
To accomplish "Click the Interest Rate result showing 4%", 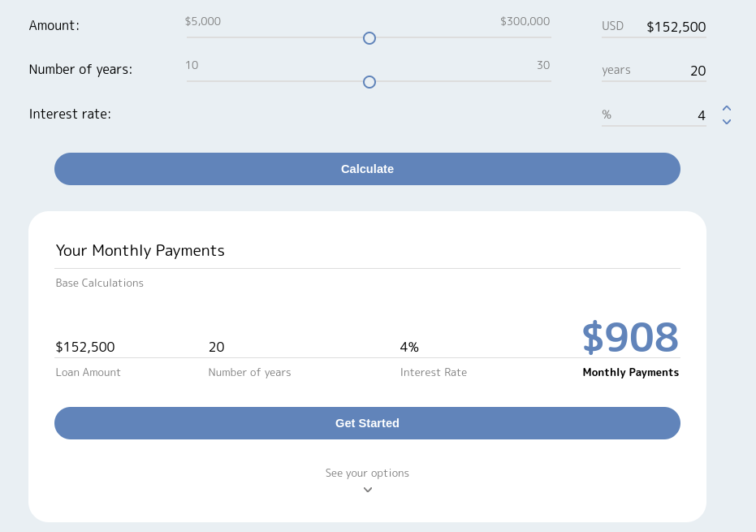I will tap(409, 347).
